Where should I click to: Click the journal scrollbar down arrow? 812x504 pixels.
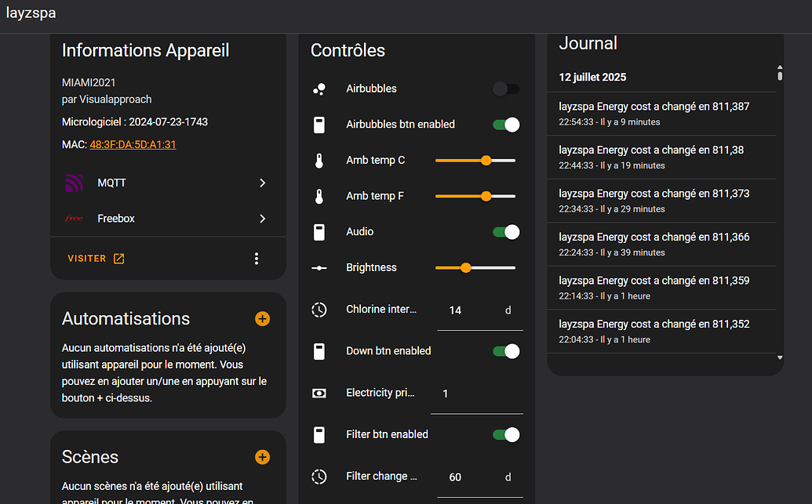780,357
